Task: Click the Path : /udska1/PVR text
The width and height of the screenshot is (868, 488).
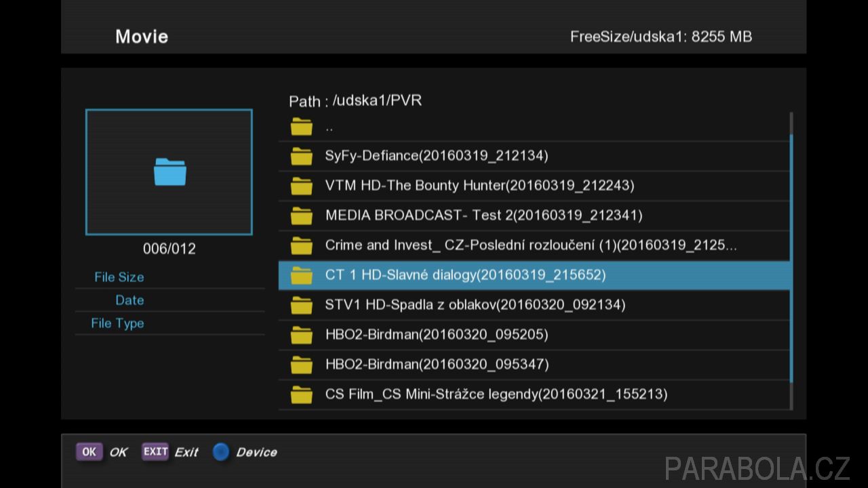Action: pyautogui.click(x=355, y=101)
